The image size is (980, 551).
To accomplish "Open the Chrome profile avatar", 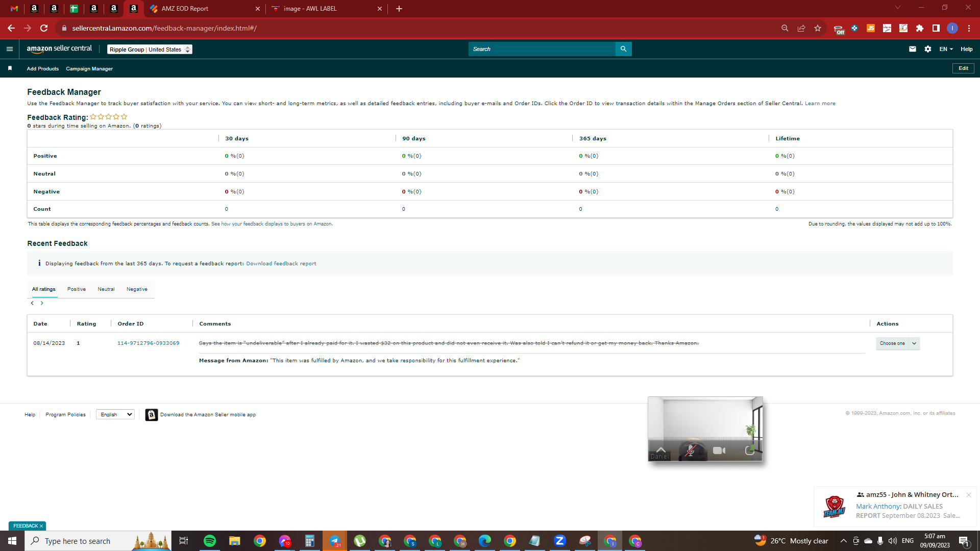I will click(x=952, y=28).
